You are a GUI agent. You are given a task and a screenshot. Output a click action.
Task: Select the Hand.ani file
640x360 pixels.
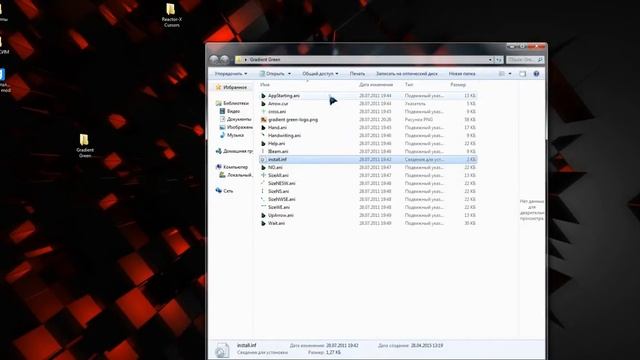click(x=368, y=128)
